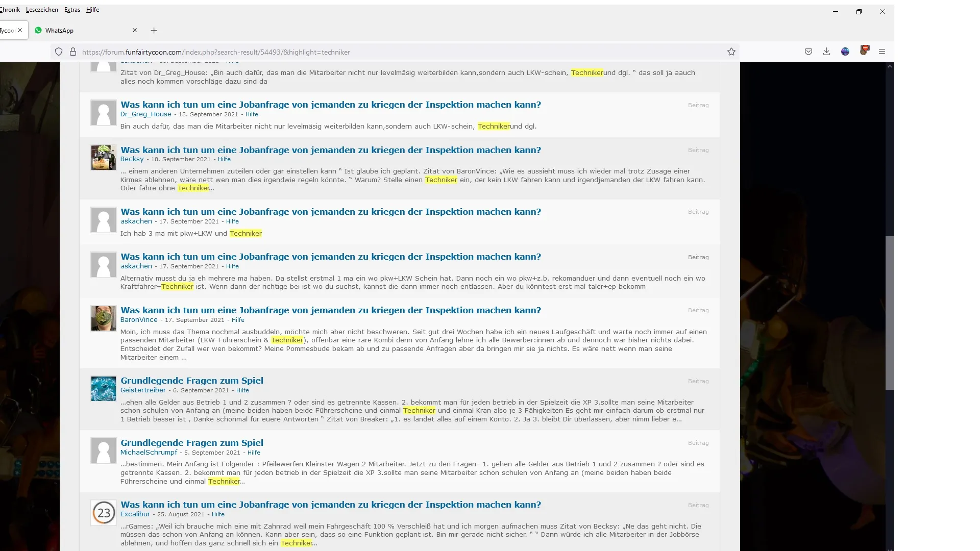Open the downloads arrow icon
980x551 pixels.
click(x=826, y=52)
